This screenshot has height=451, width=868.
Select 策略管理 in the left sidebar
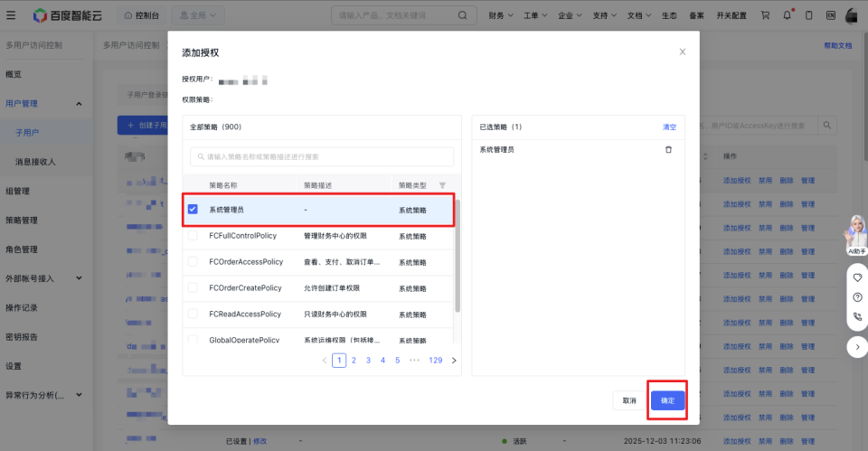click(x=22, y=221)
